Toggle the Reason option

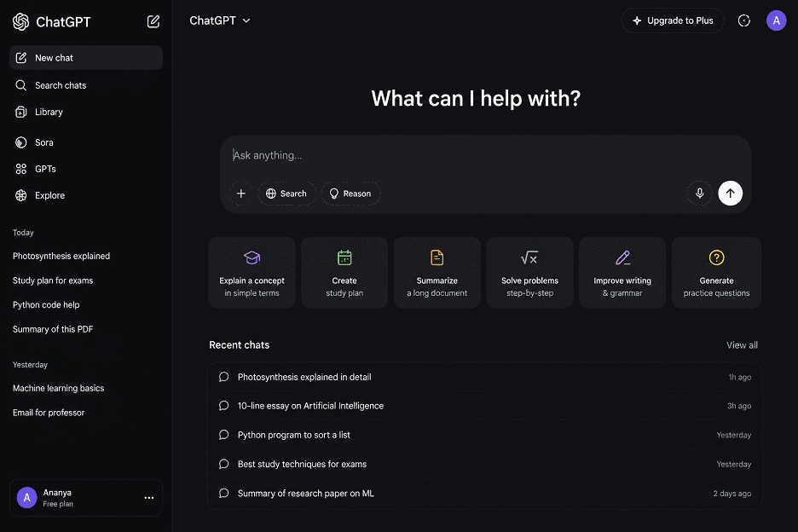pos(350,194)
